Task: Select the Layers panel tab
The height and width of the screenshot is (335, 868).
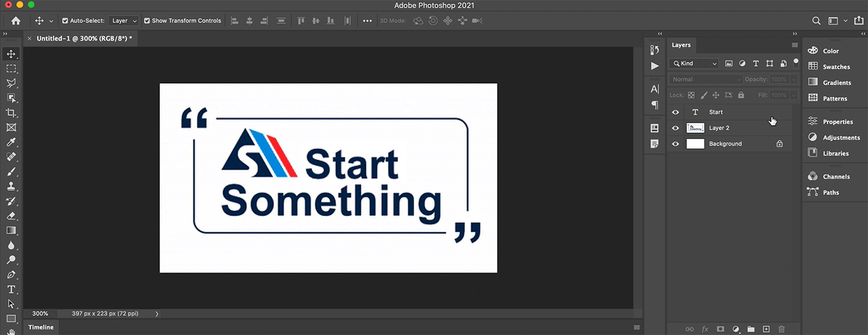Action: coord(681,45)
